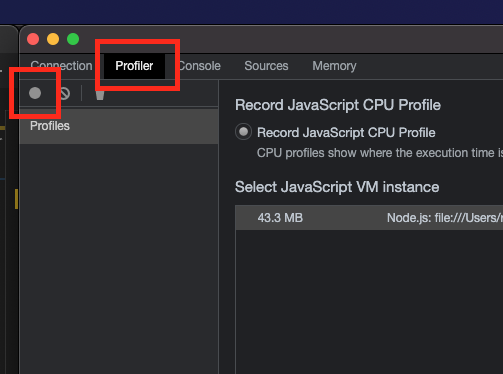Maximize the window with the green button
The height and width of the screenshot is (374, 503).
pyautogui.click(x=73, y=39)
